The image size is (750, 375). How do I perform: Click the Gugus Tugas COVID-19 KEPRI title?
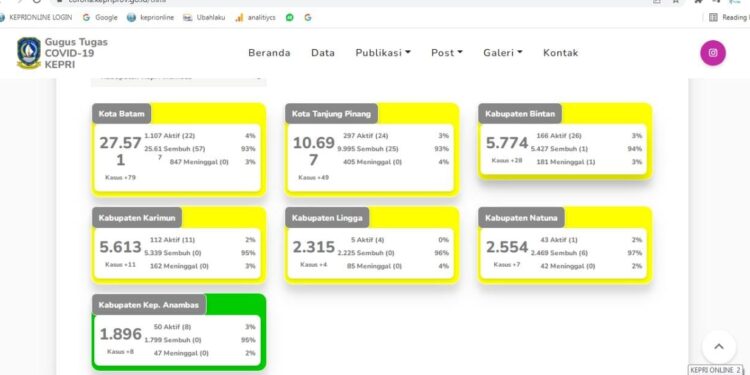76,53
